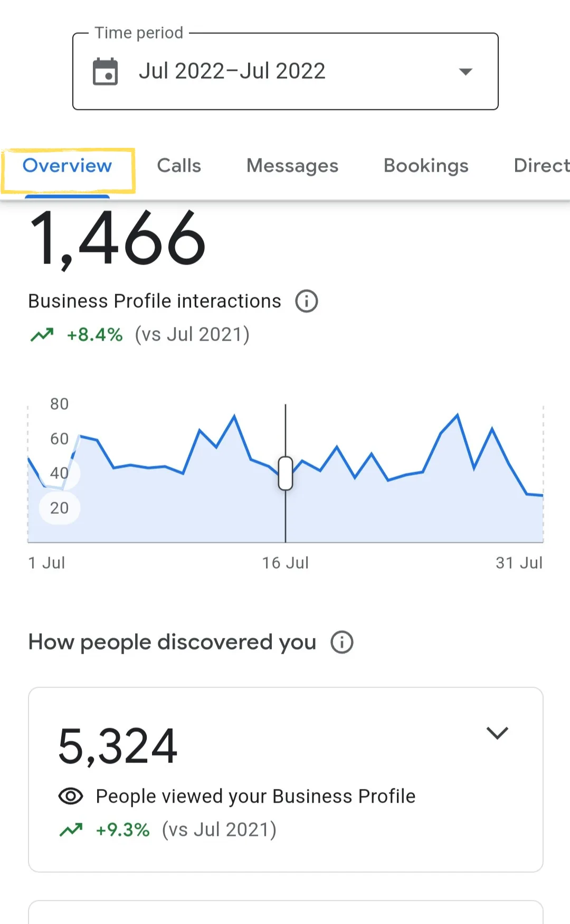The width and height of the screenshot is (570, 924).
Task: Click the calendar icon in Time period
Action: [105, 71]
